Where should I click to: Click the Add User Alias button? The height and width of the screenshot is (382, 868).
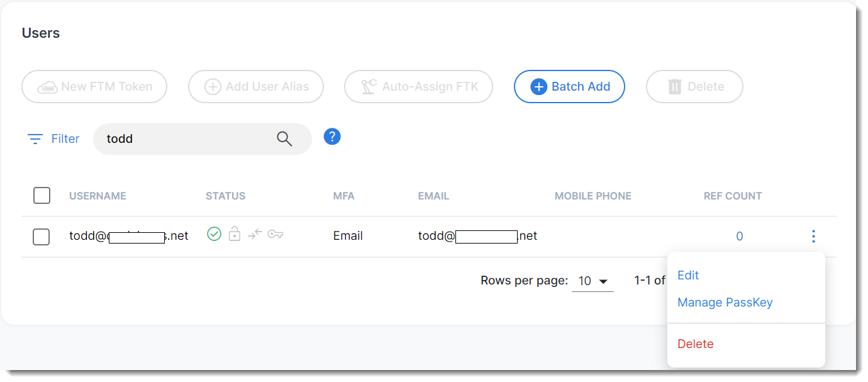(x=256, y=87)
